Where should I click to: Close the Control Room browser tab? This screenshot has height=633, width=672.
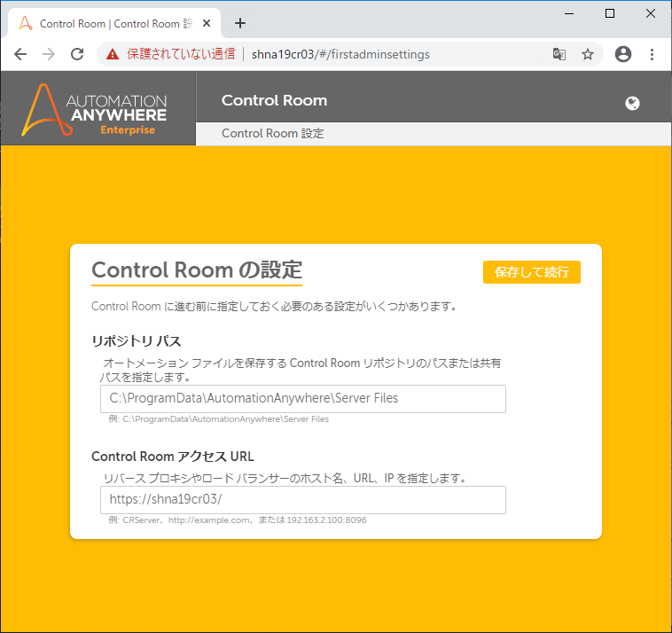click(x=207, y=23)
